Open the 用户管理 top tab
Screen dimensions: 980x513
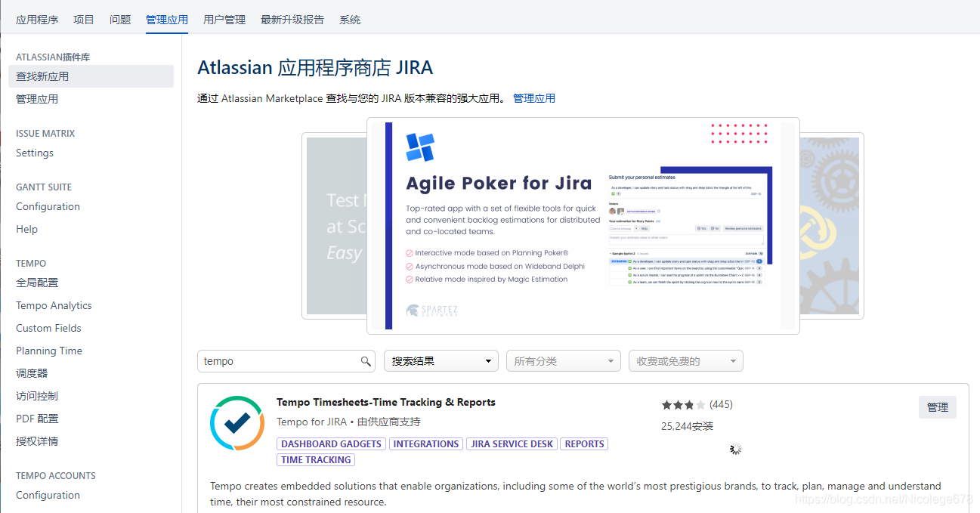coord(224,20)
